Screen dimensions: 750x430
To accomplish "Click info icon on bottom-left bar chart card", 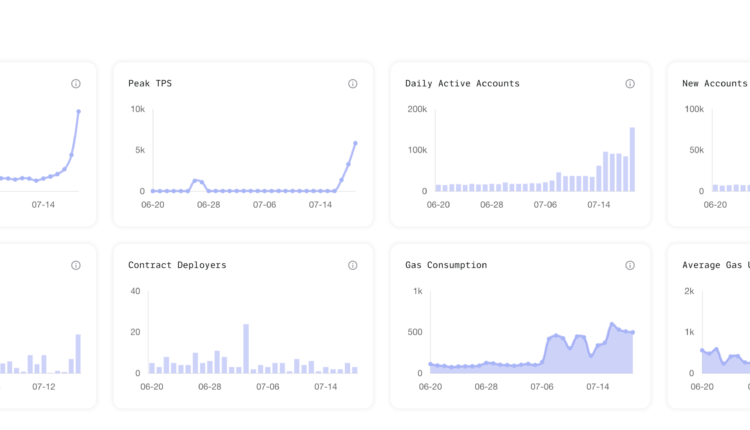I will [76, 266].
